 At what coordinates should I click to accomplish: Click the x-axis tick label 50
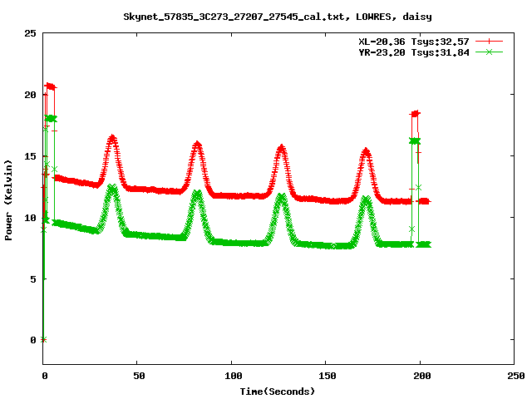(139, 376)
